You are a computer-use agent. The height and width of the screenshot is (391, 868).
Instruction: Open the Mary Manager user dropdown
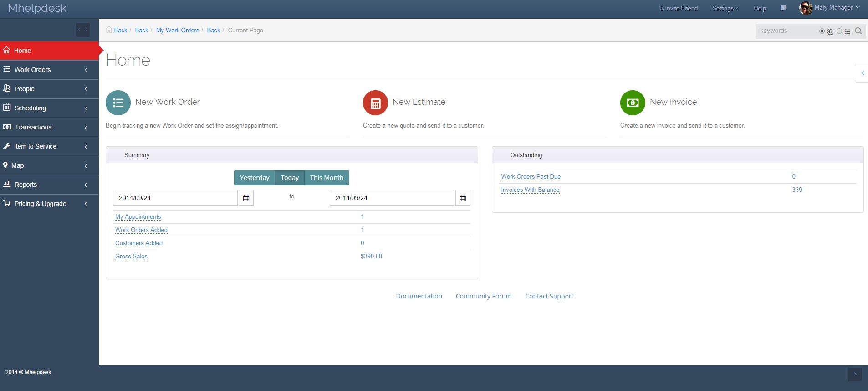[837, 7]
